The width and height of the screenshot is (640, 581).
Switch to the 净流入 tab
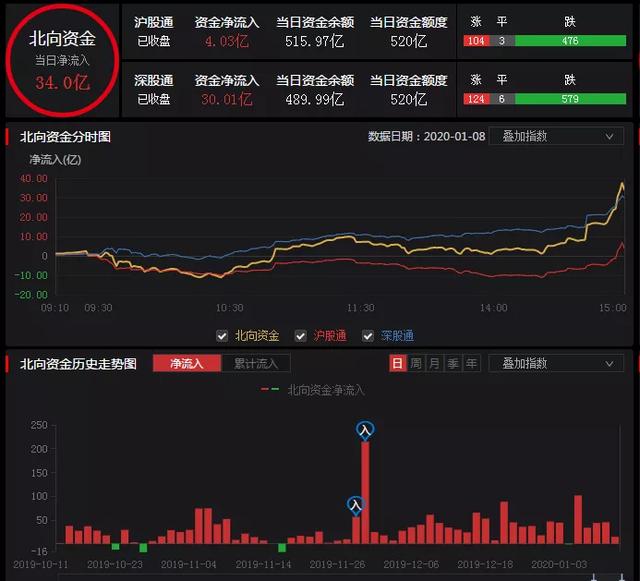point(187,363)
